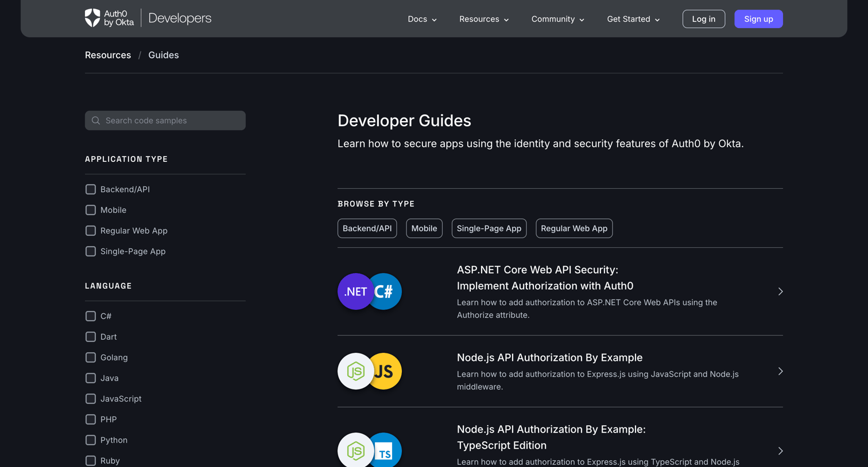Browse by Mobile type pill

point(424,228)
